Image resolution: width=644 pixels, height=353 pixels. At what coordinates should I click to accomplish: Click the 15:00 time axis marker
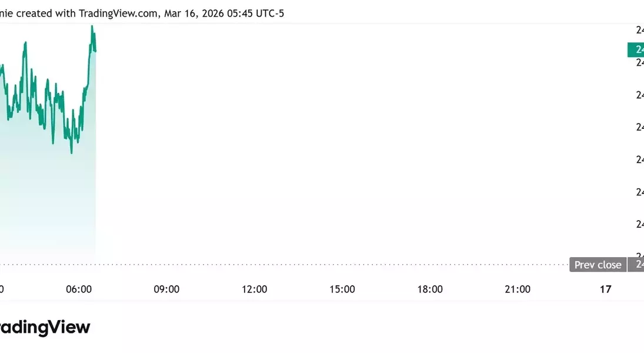(x=342, y=289)
